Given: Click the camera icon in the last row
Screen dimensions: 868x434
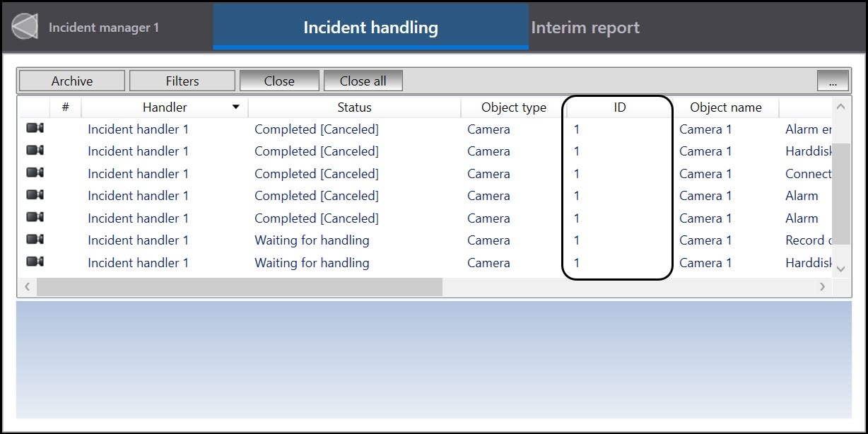Looking at the screenshot, I should 35,262.
